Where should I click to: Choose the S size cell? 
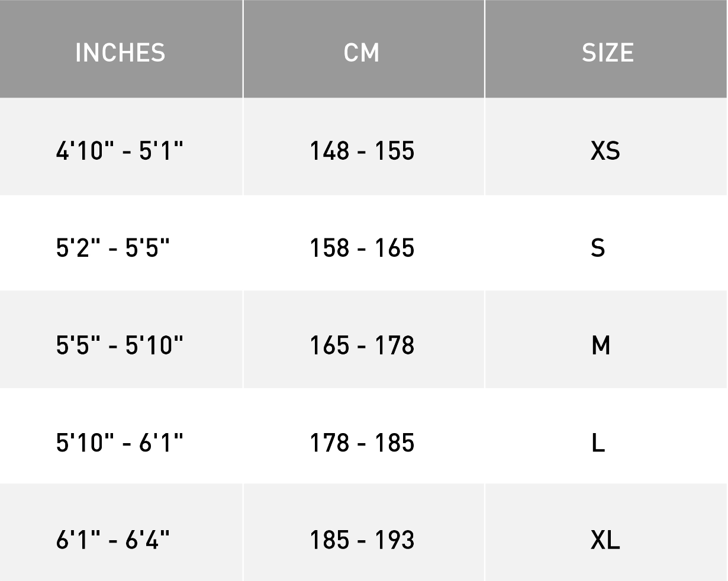tap(598, 248)
